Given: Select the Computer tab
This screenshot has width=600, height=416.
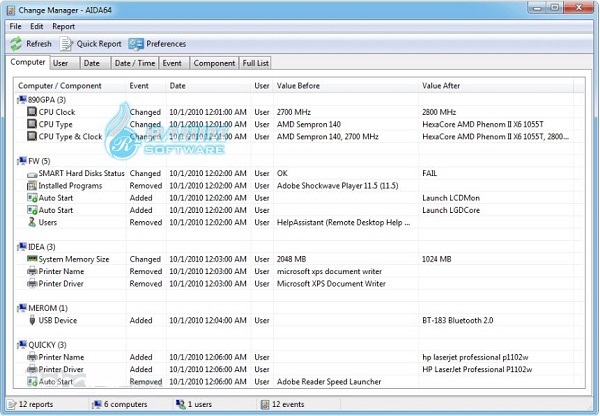Looking at the screenshot, I should (x=28, y=62).
